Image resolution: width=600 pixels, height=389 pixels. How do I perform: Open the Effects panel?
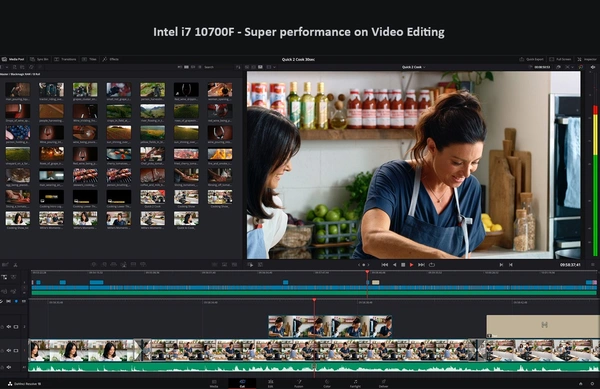point(111,59)
